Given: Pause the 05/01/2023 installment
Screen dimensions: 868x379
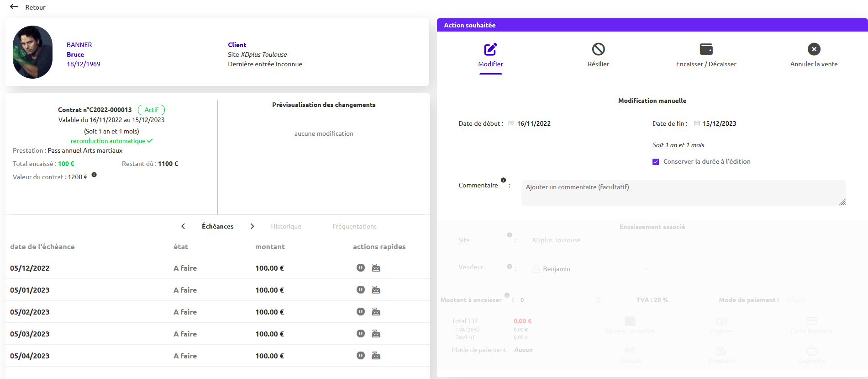Looking at the screenshot, I should (361, 290).
